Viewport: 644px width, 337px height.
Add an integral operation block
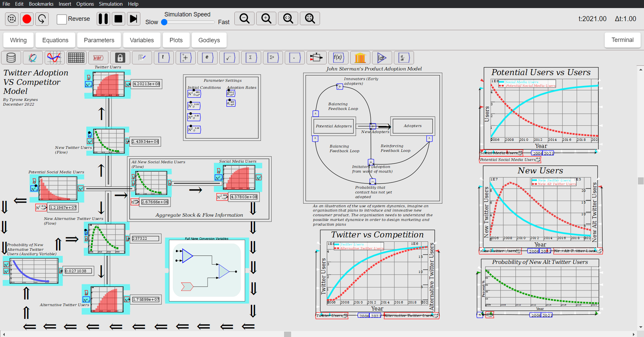(x=382, y=58)
